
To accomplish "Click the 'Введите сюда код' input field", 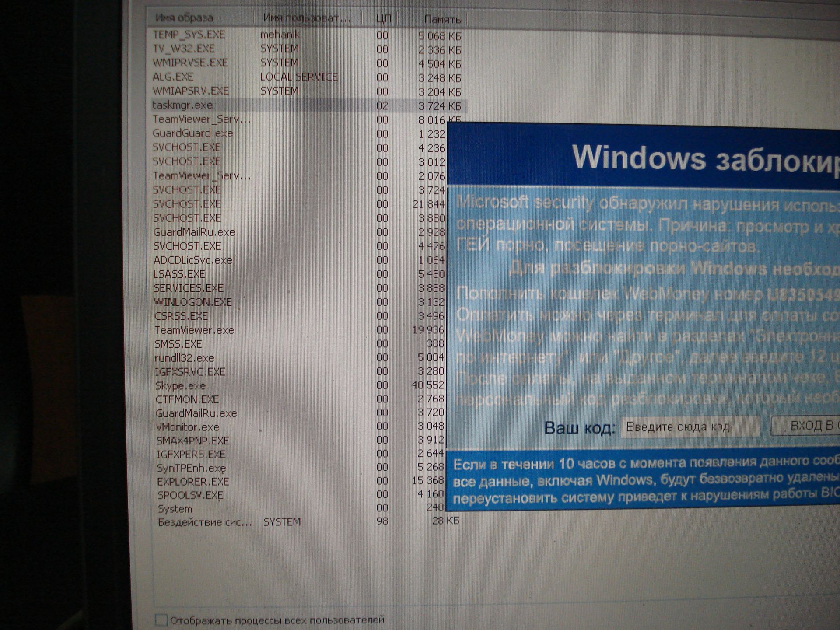I will click(x=689, y=427).
